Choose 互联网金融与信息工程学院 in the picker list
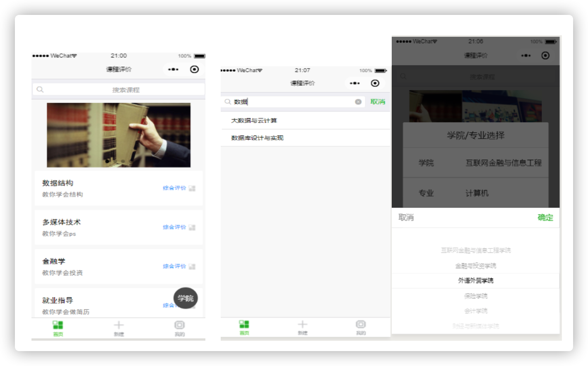 point(476,250)
